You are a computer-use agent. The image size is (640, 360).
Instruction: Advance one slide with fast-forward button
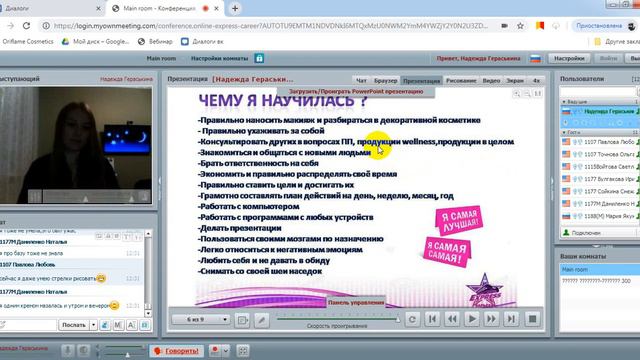(x=491, y=319)
